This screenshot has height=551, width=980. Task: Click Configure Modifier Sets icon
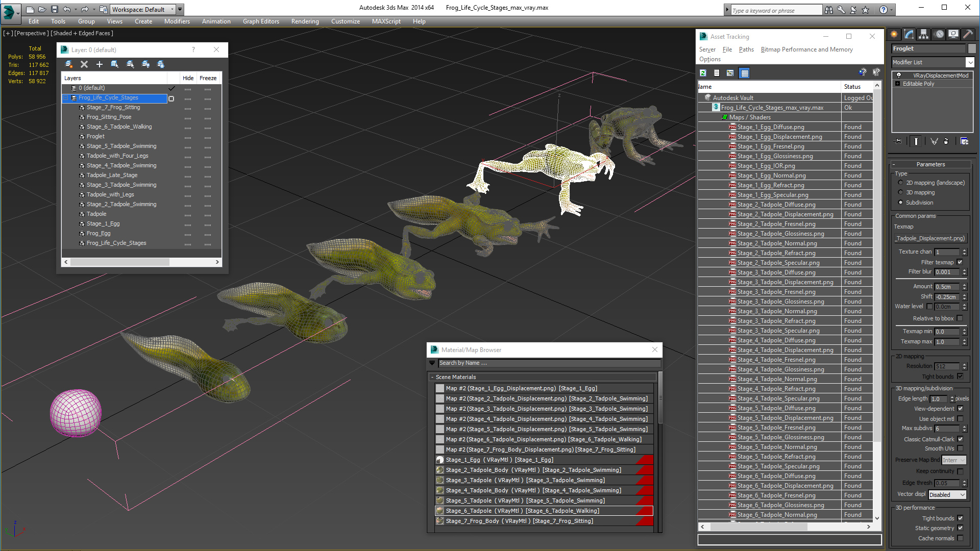964,141
